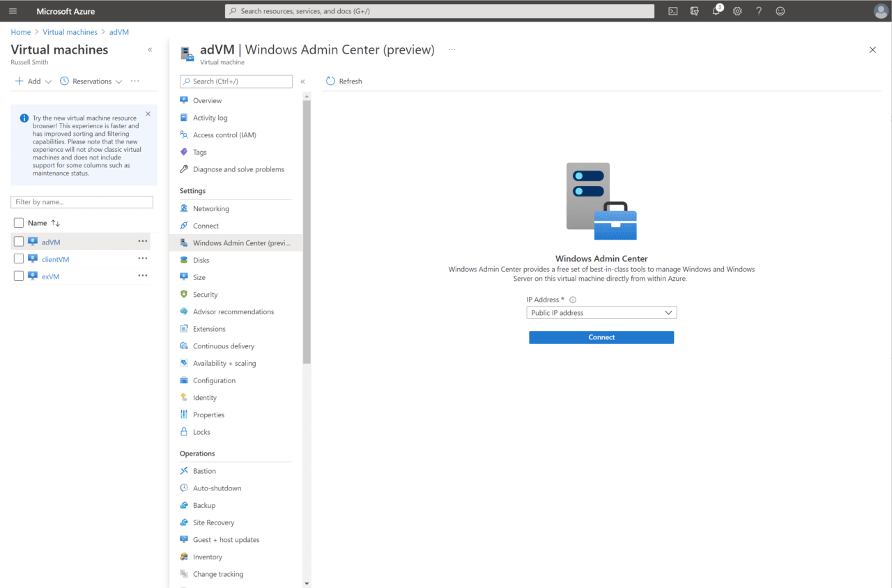
Task: Open the ellipsis beside the blade title
Action: pyautogui.click(x=452, y=49)
